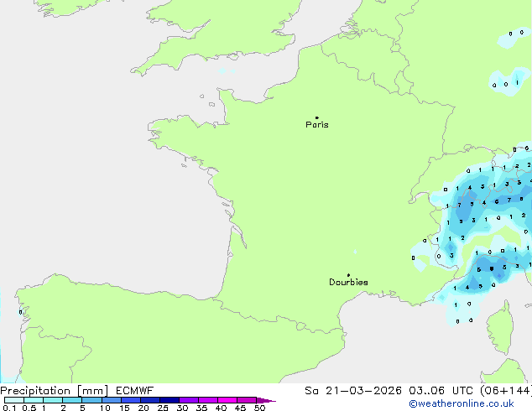Screen dimensions: 532x411
Task: Pick the 40–45 mm magenta legend box
Action: [x=227, y=400]
